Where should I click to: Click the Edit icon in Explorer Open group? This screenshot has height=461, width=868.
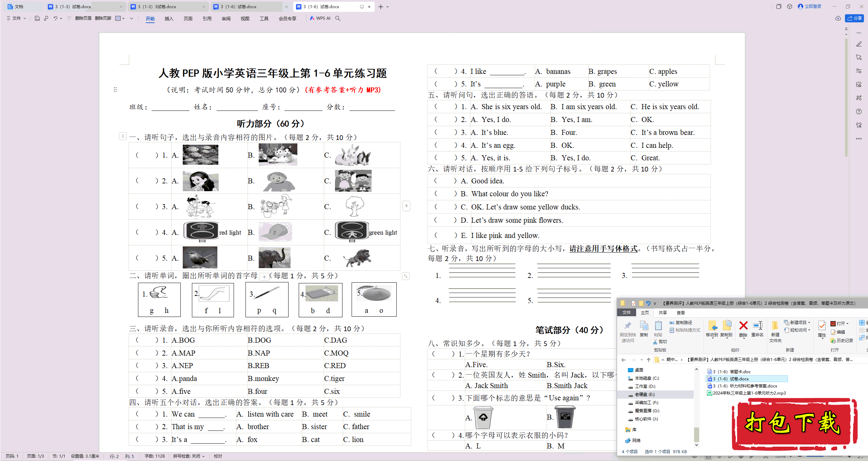pyautogui.click(x=833, y=332)
